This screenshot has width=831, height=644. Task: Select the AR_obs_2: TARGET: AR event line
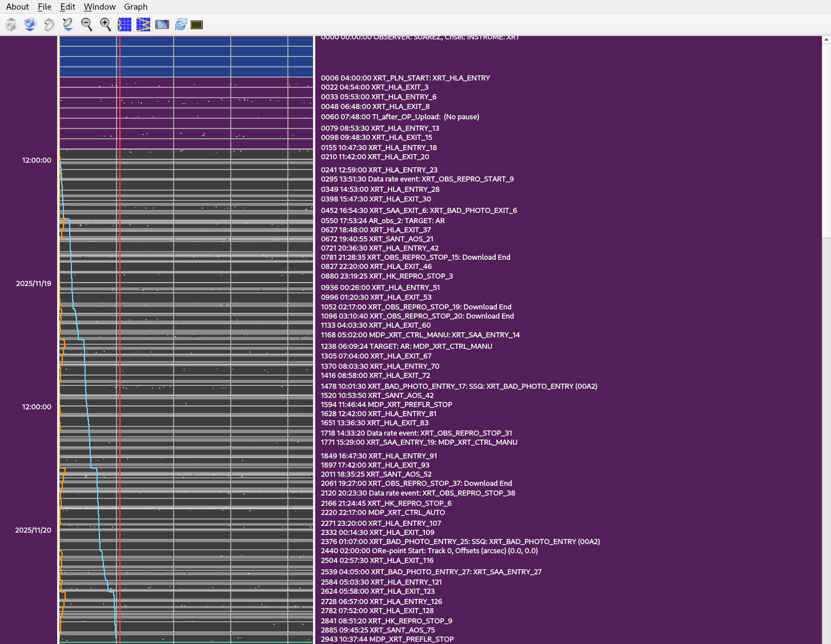pos(383,221)
